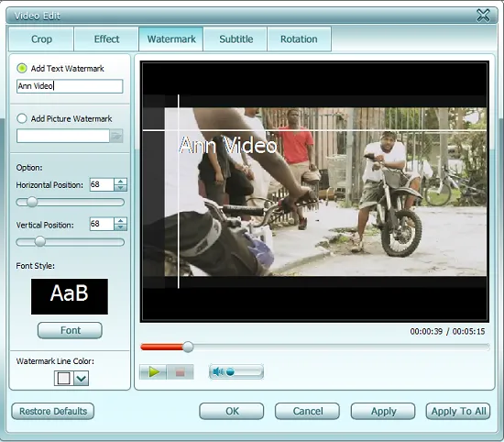Click the AaB font style preview

point(70,296)
